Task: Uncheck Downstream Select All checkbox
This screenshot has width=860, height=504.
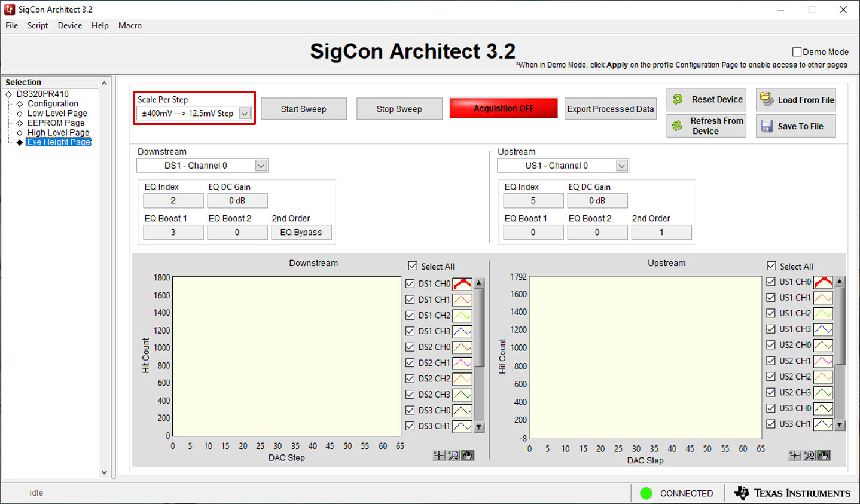Action: click(x=413, y=266)
